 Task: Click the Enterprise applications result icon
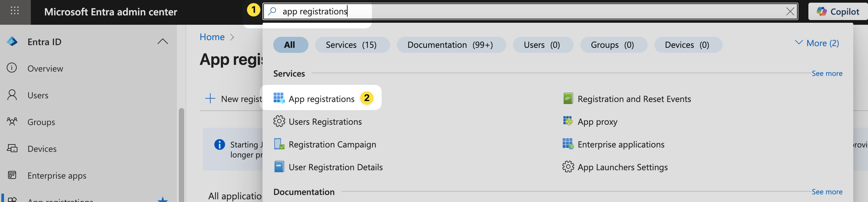tap(568, 144)
